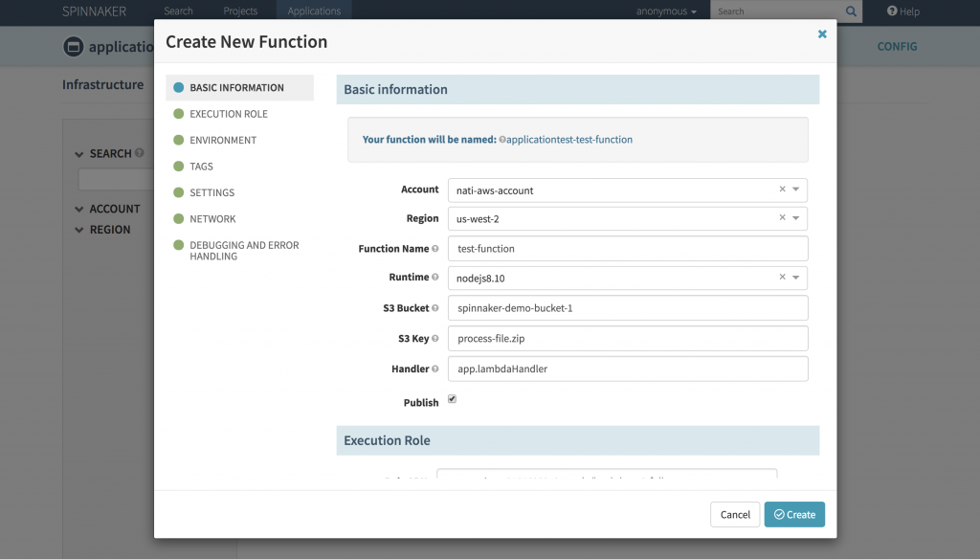Viewport: 980px width, 559px height.
Task: Click the search magnifier icon in top bar
Action: pos(850,11)
